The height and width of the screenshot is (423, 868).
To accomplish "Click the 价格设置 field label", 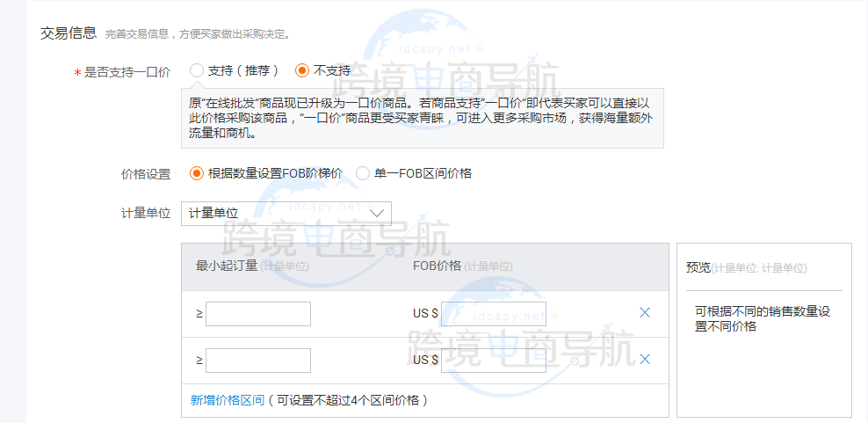I will (x=146, y=174).
